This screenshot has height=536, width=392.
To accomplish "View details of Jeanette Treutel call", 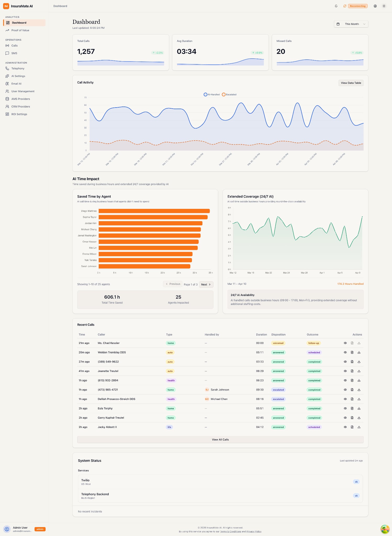I will pos(345,371).
